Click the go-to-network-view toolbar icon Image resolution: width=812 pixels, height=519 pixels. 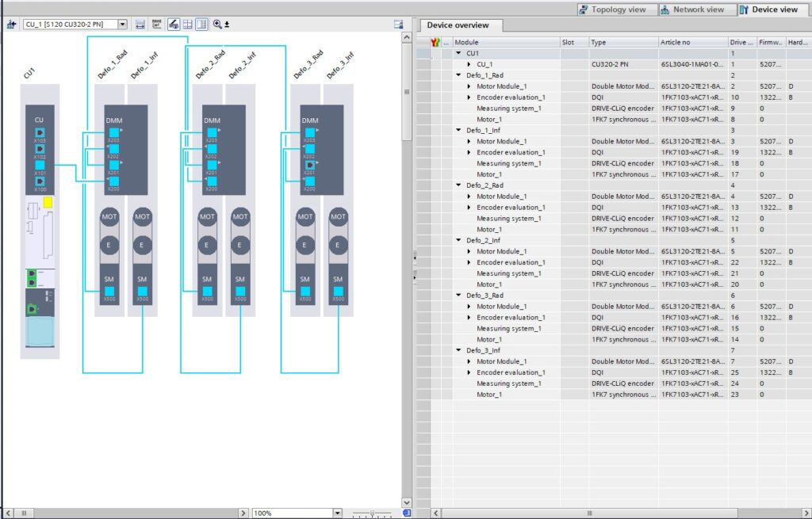(x=11, y=25)
